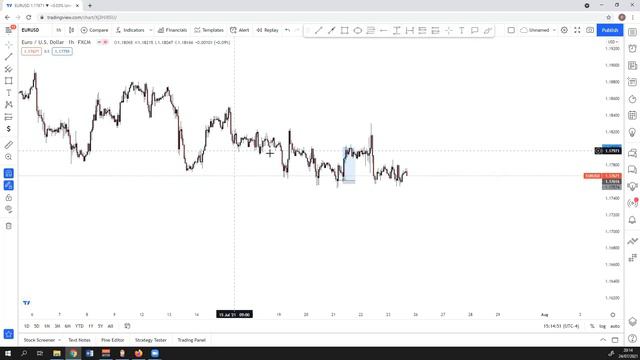This screenshot has width=640, height=360.
Task: Pick the rectangle tool in floating toolbar
Action: coord(344,30)
